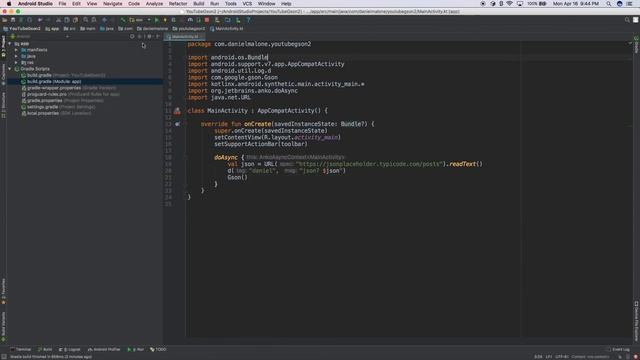Click project panel settings gear icon

click(149, 36)
